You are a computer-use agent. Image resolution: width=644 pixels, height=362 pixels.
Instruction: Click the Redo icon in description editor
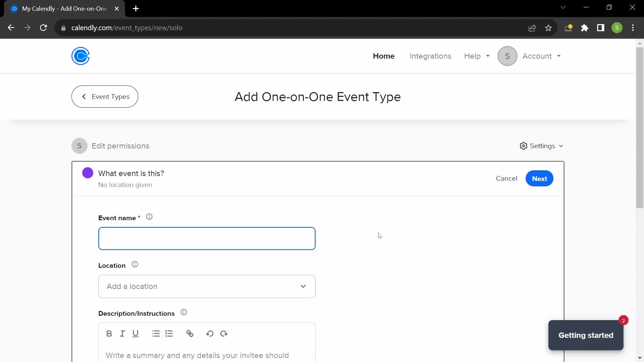[x=224, y=334]
